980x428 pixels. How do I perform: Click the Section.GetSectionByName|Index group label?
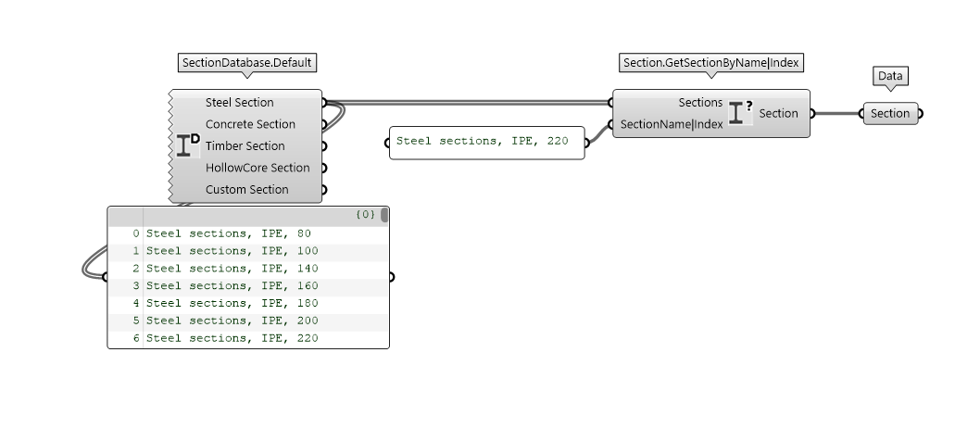click(x=711, y=63)
